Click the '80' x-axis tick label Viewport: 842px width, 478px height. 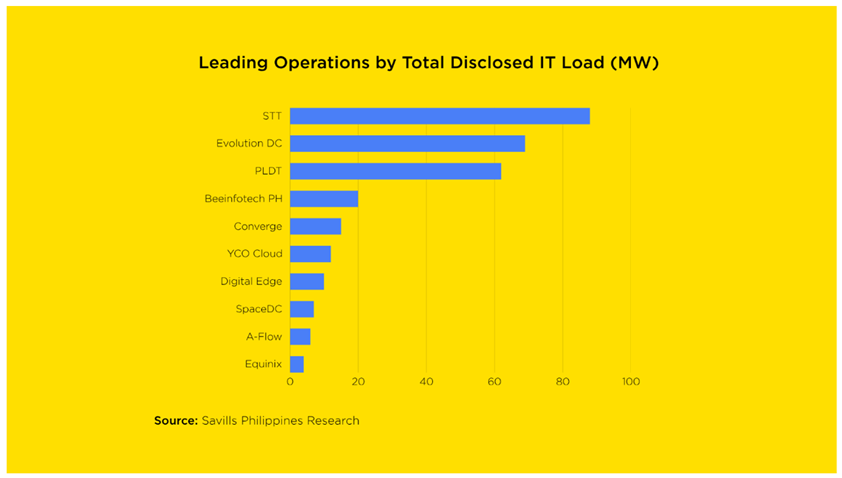coord(563,382)
